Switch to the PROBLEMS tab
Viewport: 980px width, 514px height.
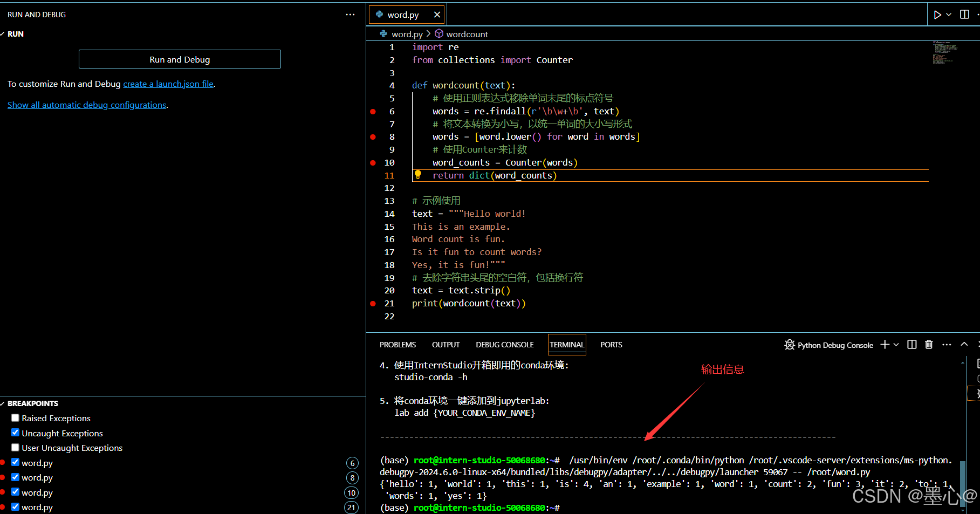pyautogui.click(x=398, y=344)
